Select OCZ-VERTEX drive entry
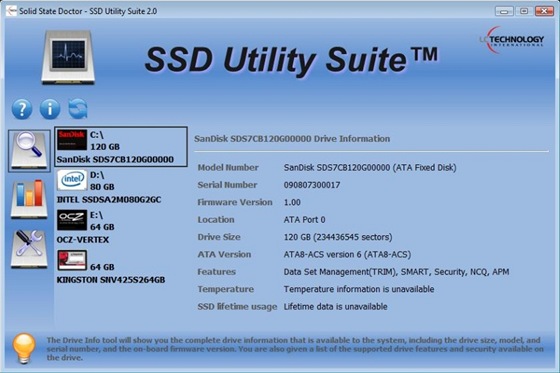The image size is (560, 373). coord(121,227)
